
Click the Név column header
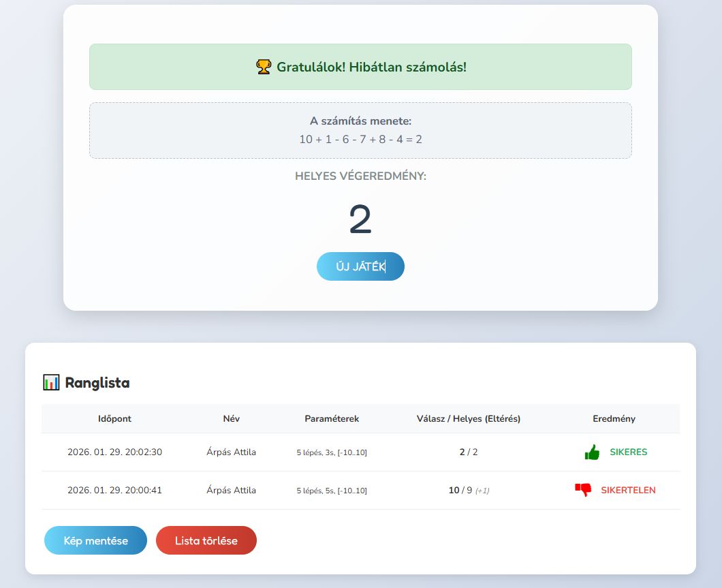click(x=232, y=418)
